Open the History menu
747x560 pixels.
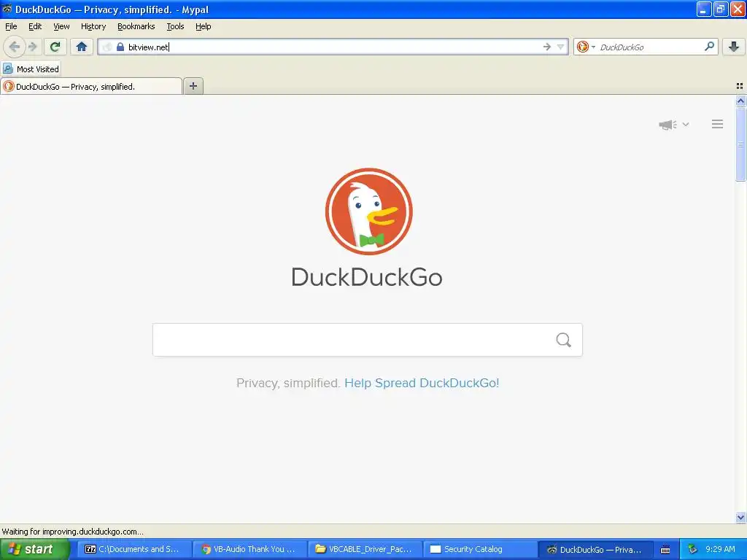click(x=93, y=26)
